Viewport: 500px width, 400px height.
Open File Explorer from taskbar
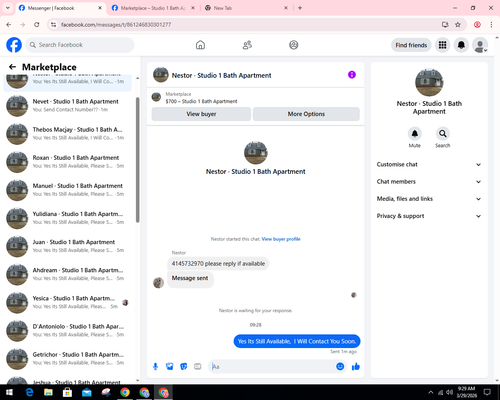[x=48, y=392]
